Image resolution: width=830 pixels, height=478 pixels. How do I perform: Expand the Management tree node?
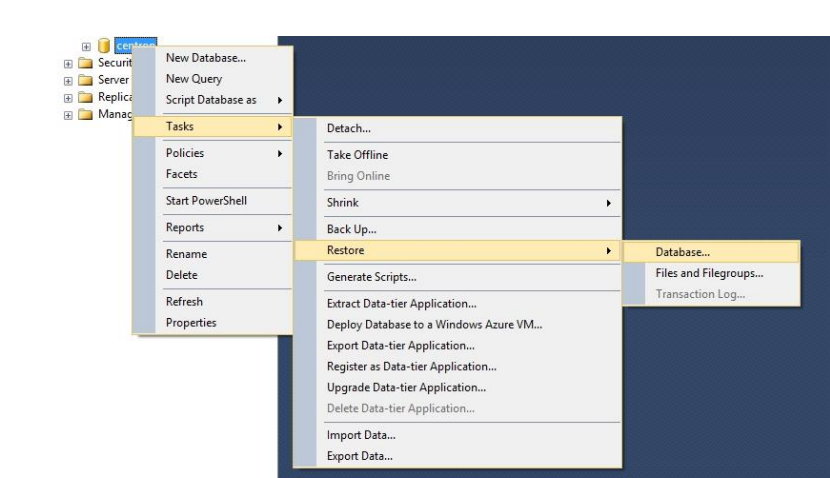pos(69,114)
